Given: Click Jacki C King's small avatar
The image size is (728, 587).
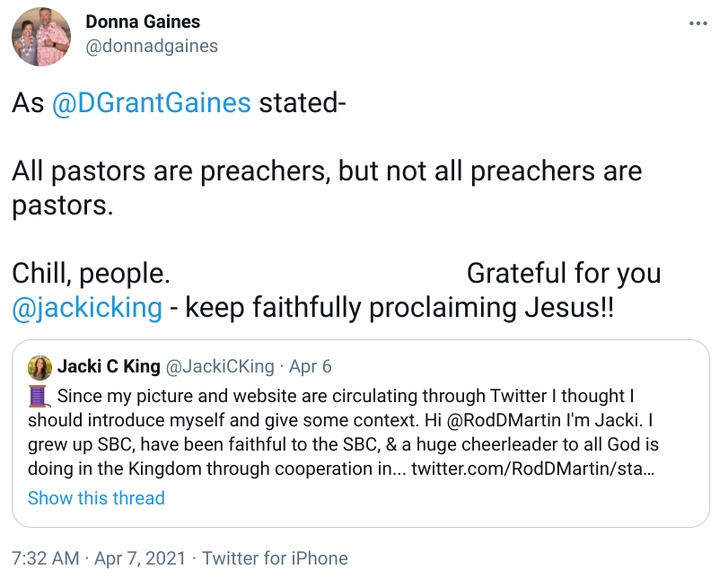Looking at the screenshot, I should (39, 367).
